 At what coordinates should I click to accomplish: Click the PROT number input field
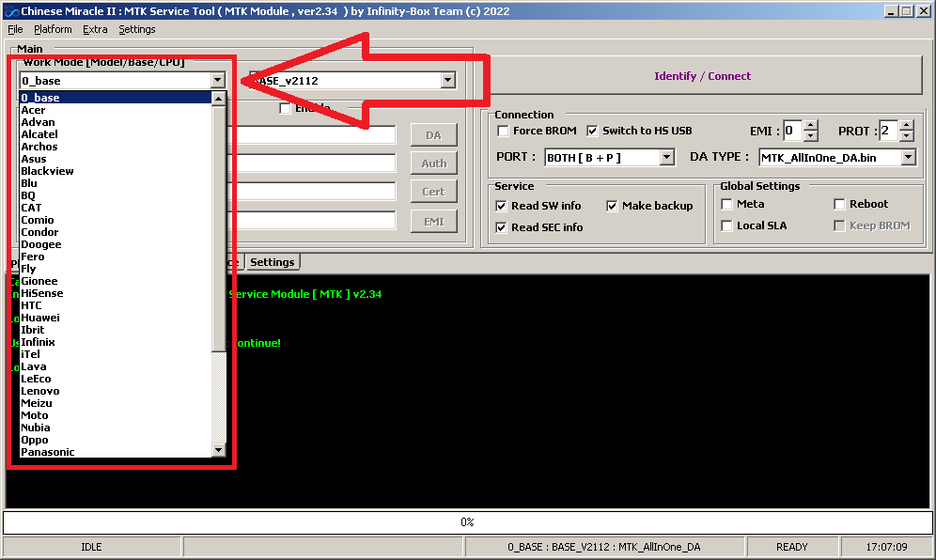coord(889,131)
